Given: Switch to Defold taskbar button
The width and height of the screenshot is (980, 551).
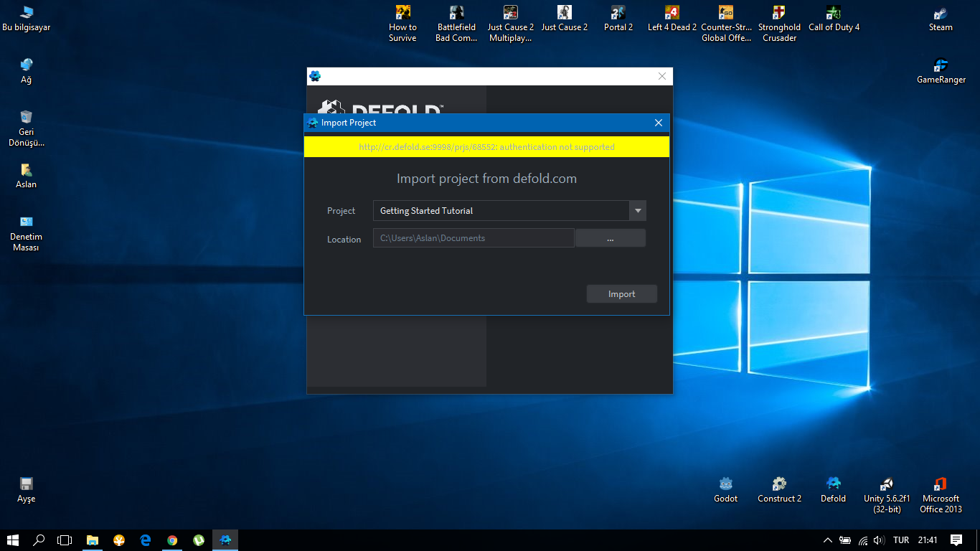Looking at the screenshot, I should coord(225,540).
